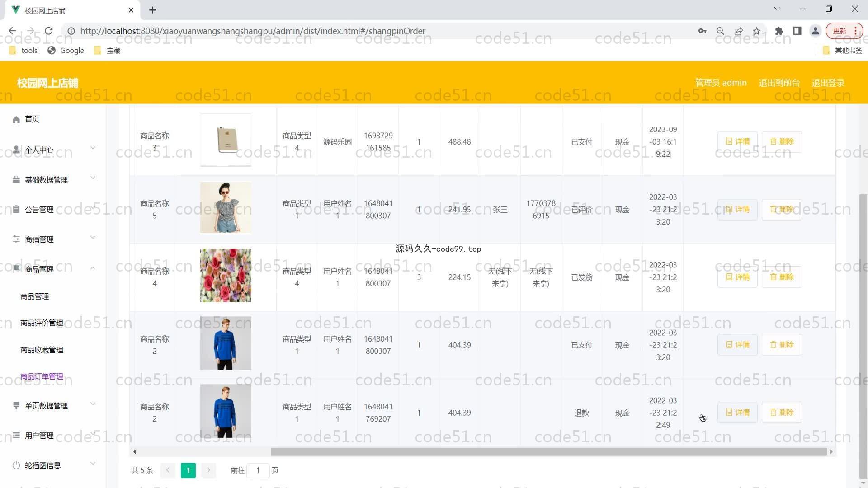Reload the current page
868x488 pixels.
coord(49,31)
